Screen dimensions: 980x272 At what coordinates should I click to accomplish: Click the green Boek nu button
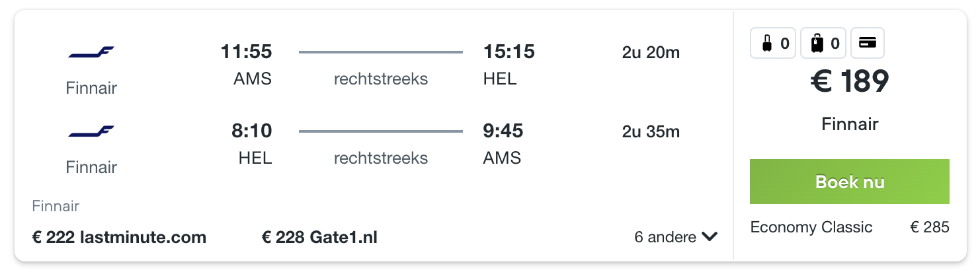(x=850, y=182)
